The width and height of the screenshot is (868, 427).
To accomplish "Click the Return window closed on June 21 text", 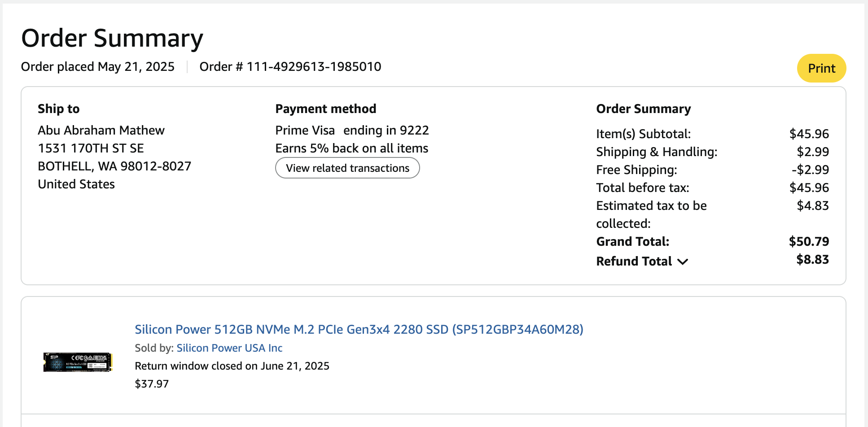I will click(x=232, y=366).
